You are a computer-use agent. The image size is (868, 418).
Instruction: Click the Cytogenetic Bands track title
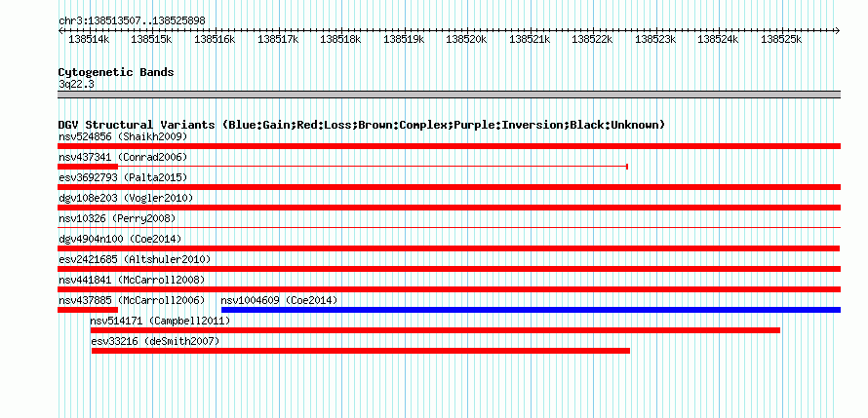[116, 72]
